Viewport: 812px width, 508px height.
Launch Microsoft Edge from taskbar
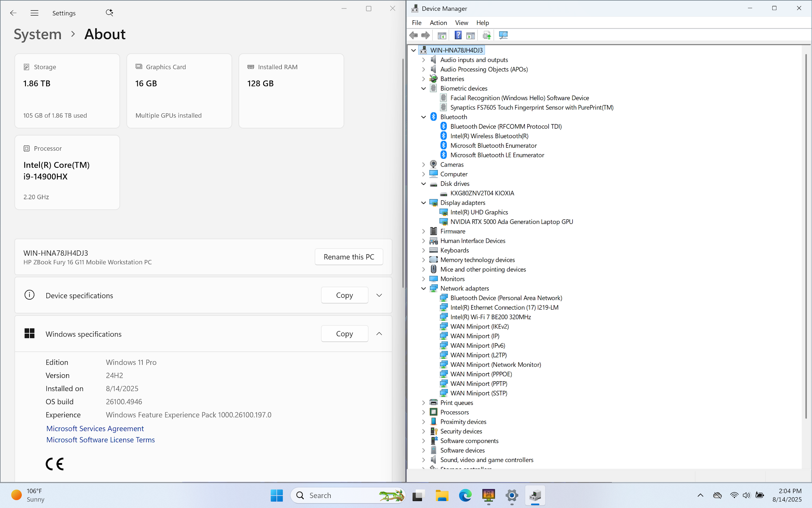(x=465, y=495)
